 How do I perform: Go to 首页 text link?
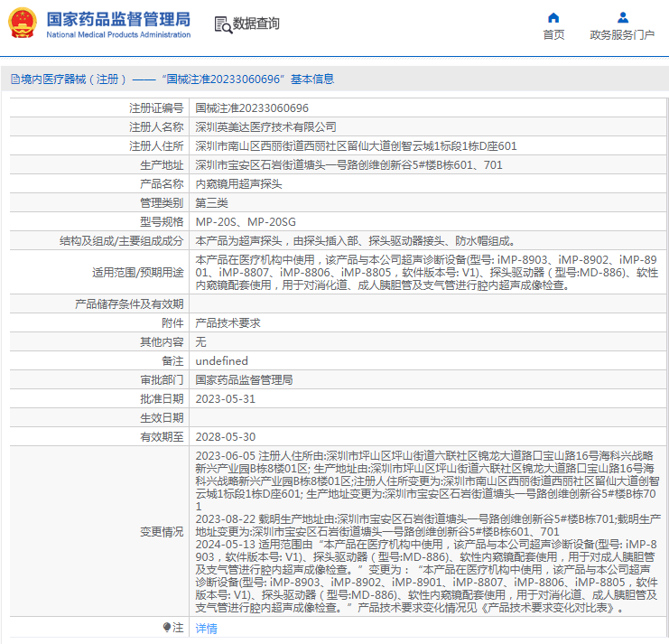(553, 35)
